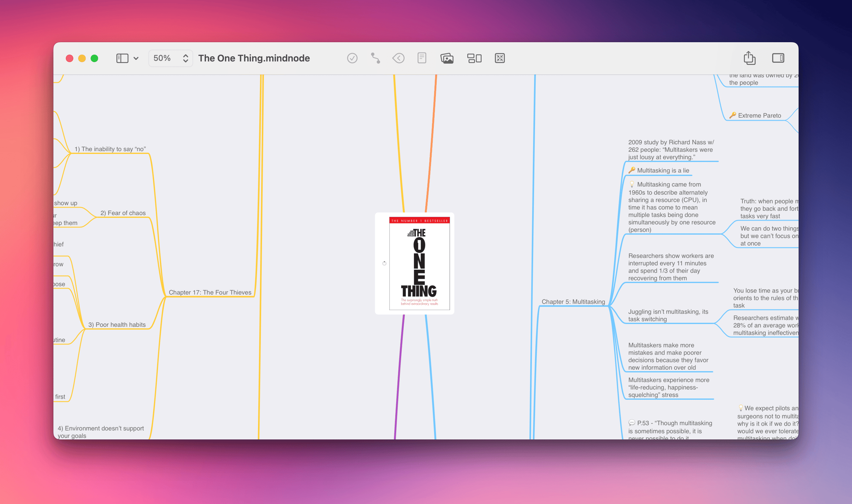Viewport: 852px width, 504px height.
Task: Click lightbulb emoji beside We expect pilots
Action: [x=741, y=408]
